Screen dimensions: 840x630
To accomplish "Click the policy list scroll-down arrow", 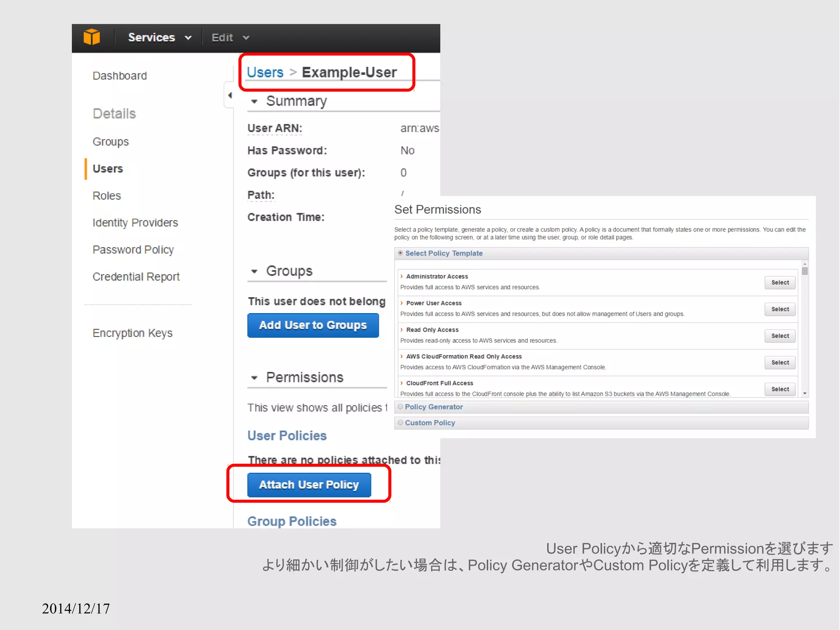I will pos(805,394).
